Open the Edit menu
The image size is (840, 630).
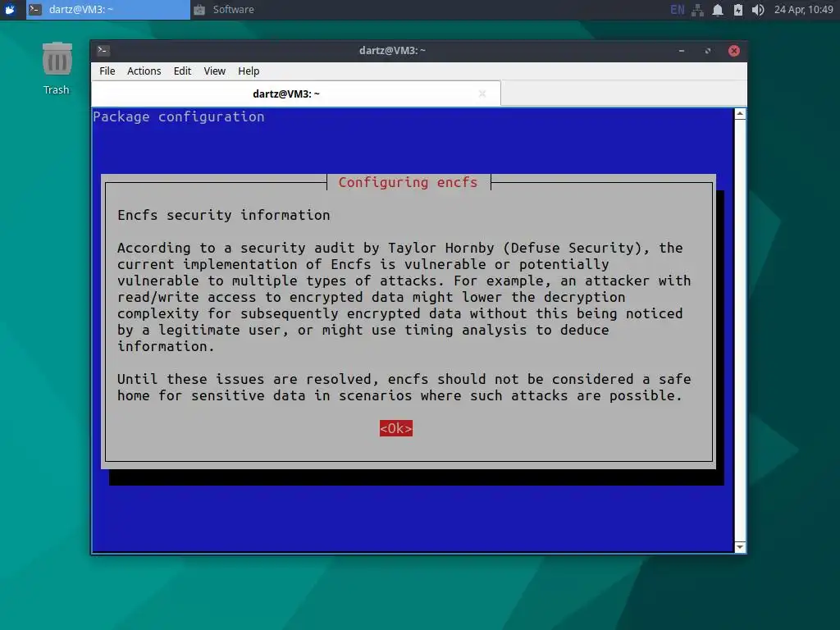tap(182, 71)
